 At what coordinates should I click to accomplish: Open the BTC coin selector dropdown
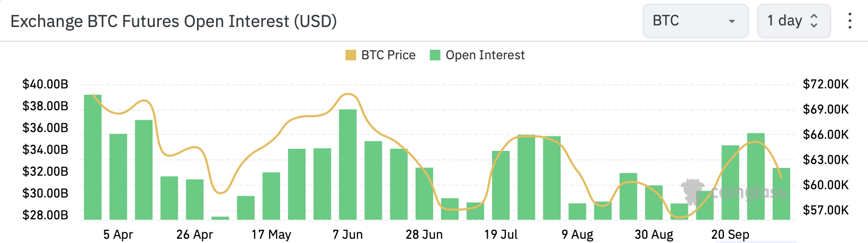click(695, 21)
